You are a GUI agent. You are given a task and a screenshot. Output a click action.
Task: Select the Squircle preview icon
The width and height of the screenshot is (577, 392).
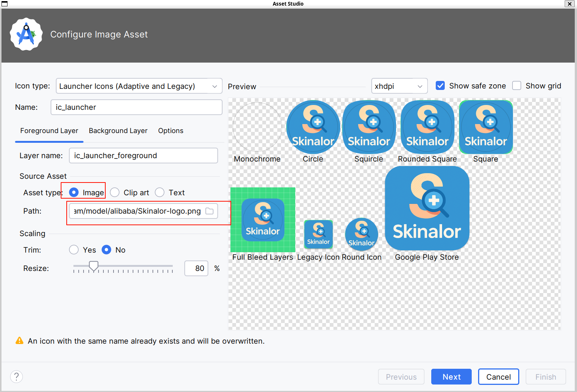pyautogui.click(x=369, y=127)
